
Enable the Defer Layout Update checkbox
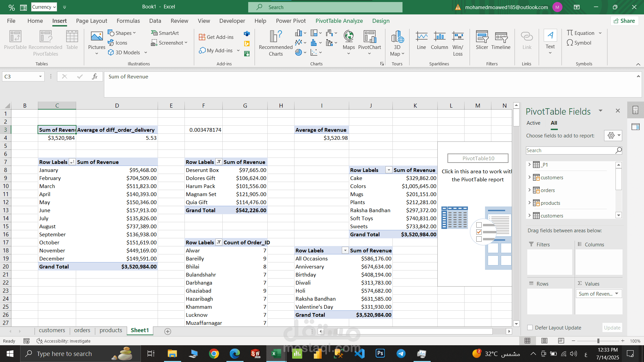tap(530, 327)
